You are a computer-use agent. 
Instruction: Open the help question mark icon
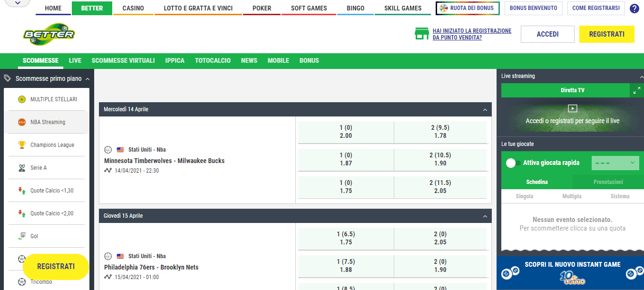click(634, 9)
